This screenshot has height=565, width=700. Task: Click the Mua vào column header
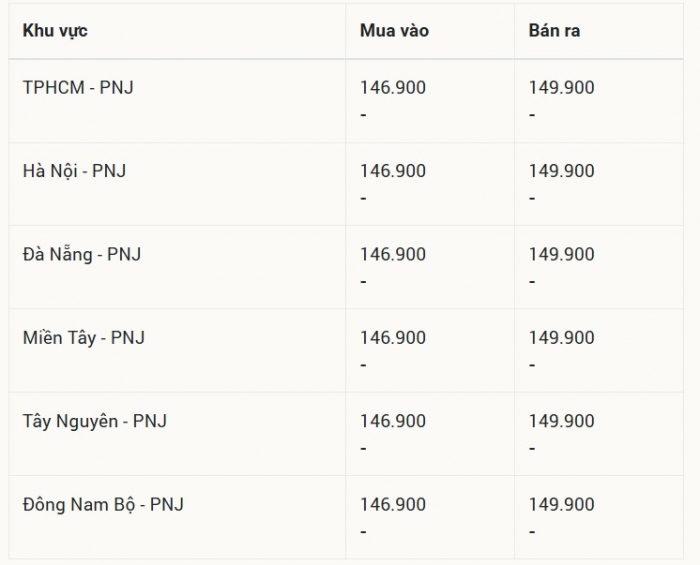[394, 30]
